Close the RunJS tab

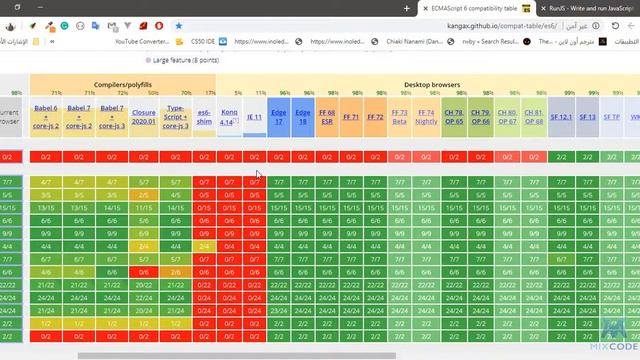543,8
